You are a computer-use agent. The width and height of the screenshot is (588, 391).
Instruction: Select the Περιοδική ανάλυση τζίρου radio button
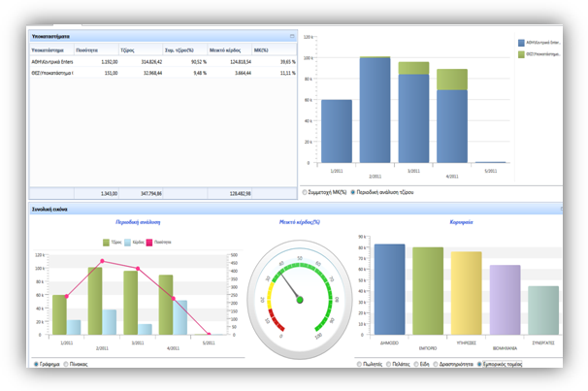click(x=353, y=192)
